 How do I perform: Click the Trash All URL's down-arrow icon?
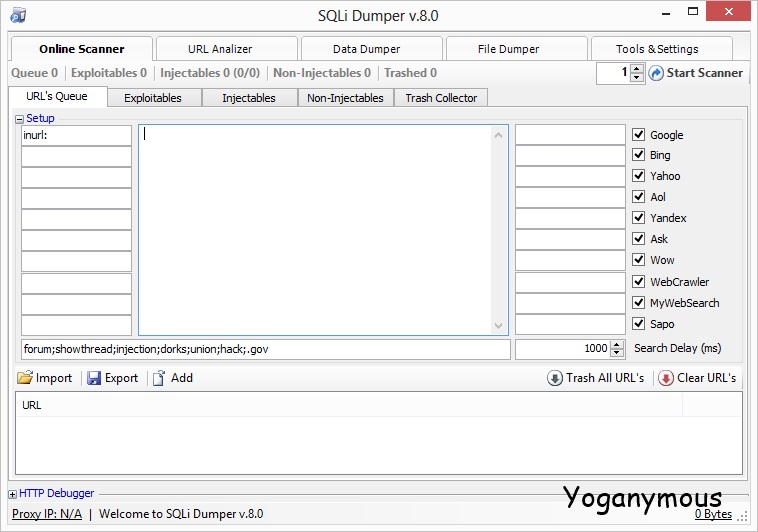[554, 378]
